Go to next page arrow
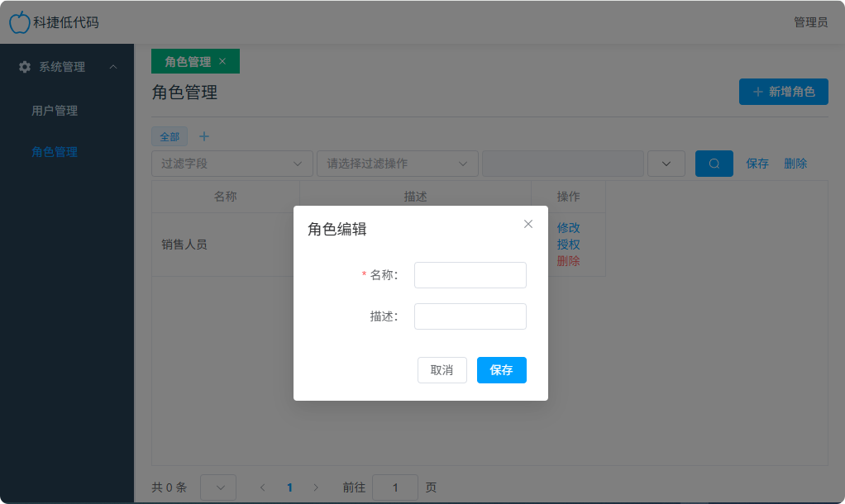The width and height of the screenshot is (845, 504). tap(316, 487)
